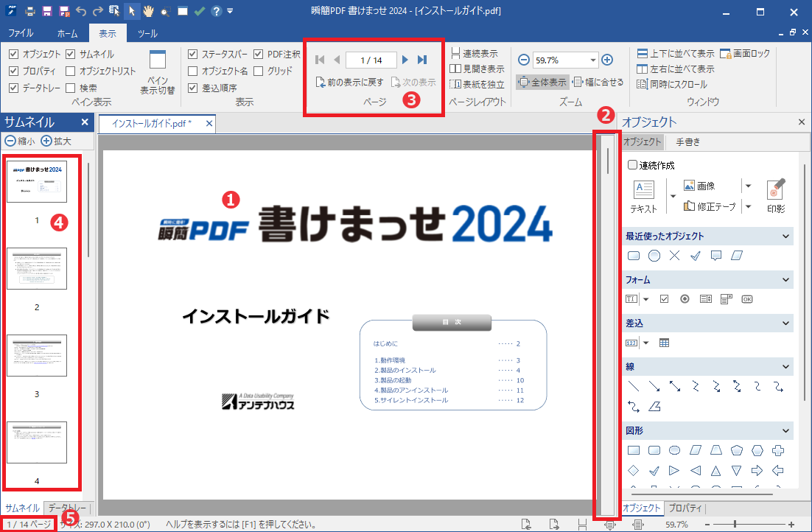The height and width of the screenshot is (532, 812).
Task: Enable the オブジェクトリスト checkbox
Action: coord(71,71)
